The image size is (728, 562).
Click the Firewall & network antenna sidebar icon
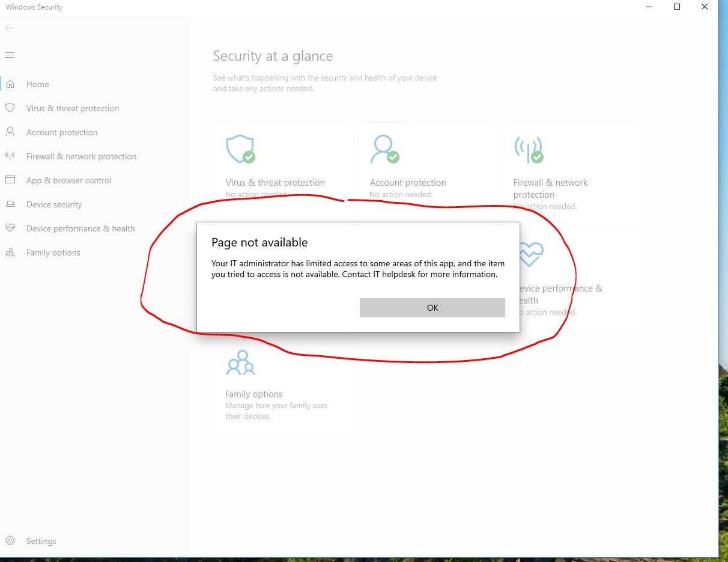click(10, 156)
